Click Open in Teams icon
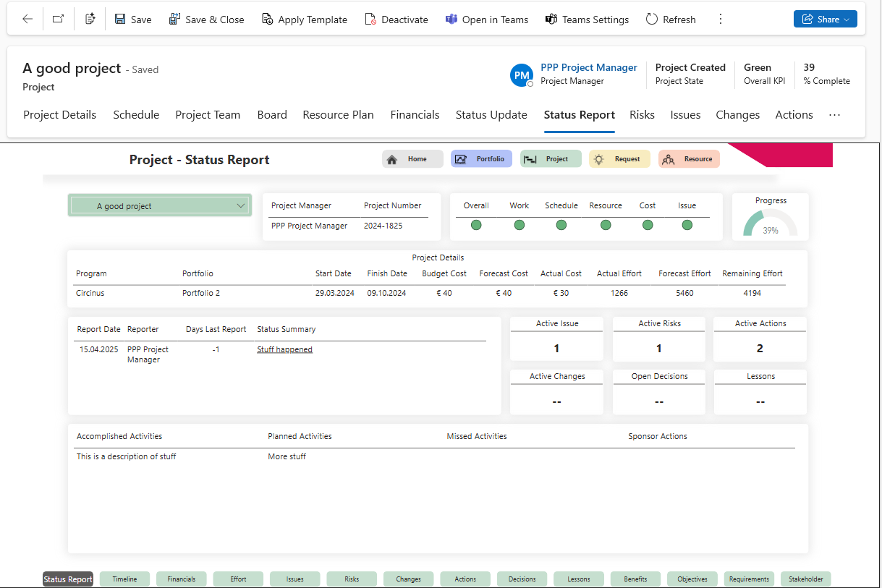Image resolution: width=882 pixels, height=588 pixels. [451, 20]
